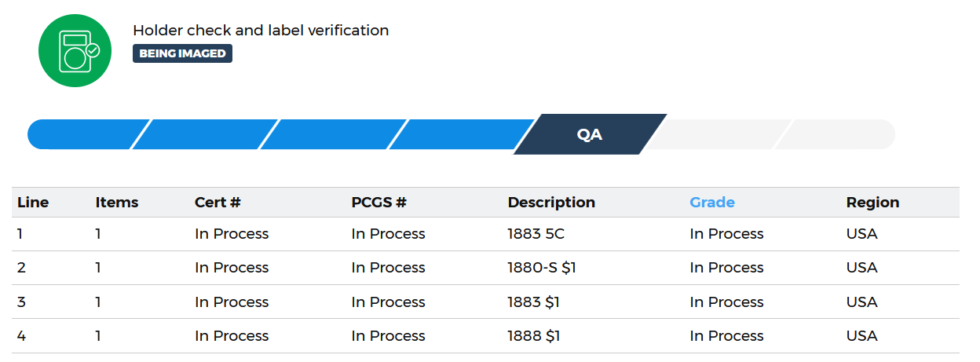Viewport: 980px width, 362px height.
Task: Select the 1888 $1 row description
Action: [534, 336]
